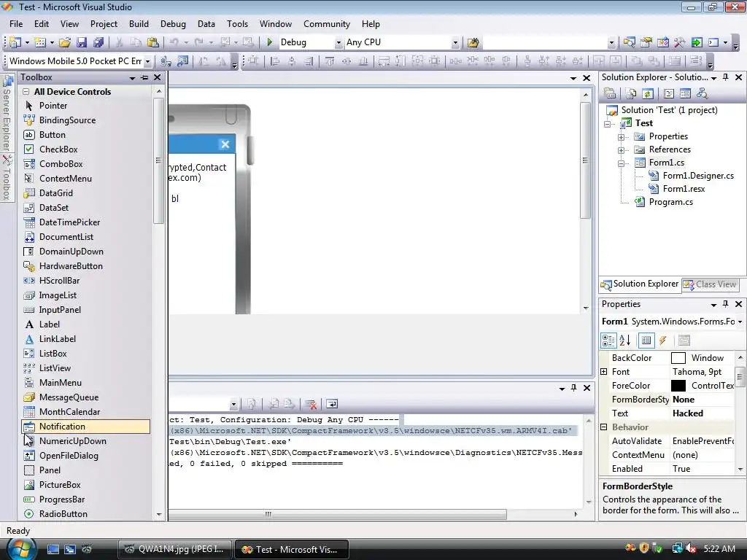Click View Code icon in Solution Explorer
Screen dimensions: 747x560
pyautogui.click(x=669, y=93)
